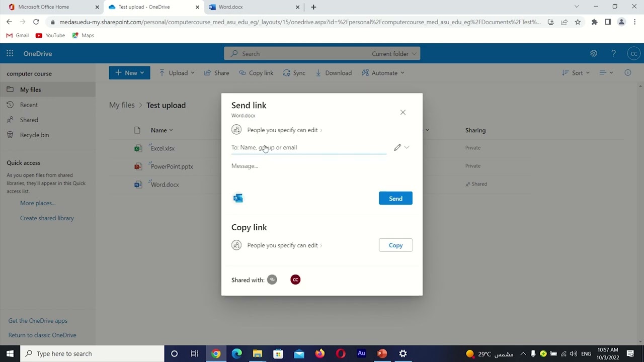Screen dimensions: 644x362
Task: Click the Copy link button
Action: pos(395,245)
